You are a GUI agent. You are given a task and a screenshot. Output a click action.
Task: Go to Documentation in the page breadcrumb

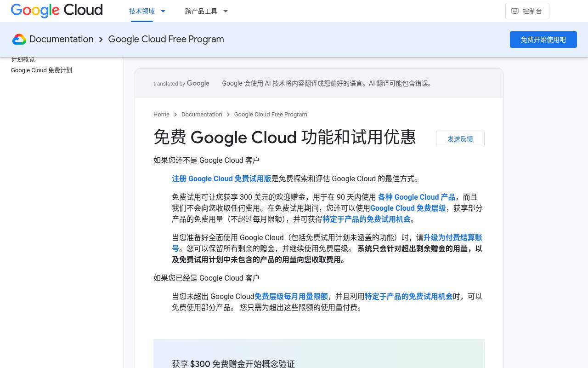tap(202, 114)
